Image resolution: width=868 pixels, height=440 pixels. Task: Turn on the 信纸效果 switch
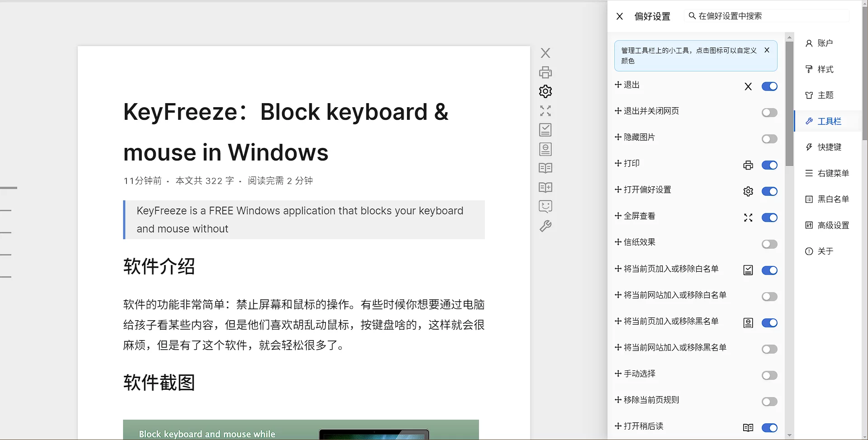[769, 244]
